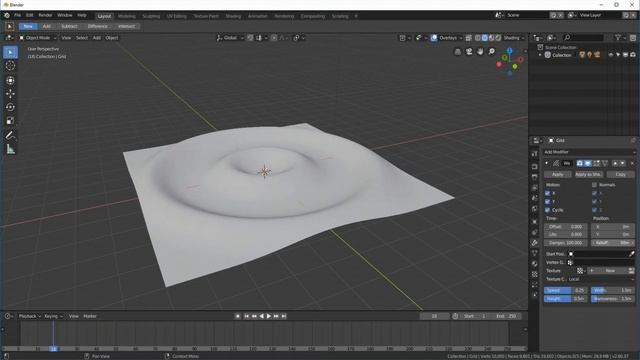Click the modifier Copy button
The image size is (640, 360).
(620, 174)
